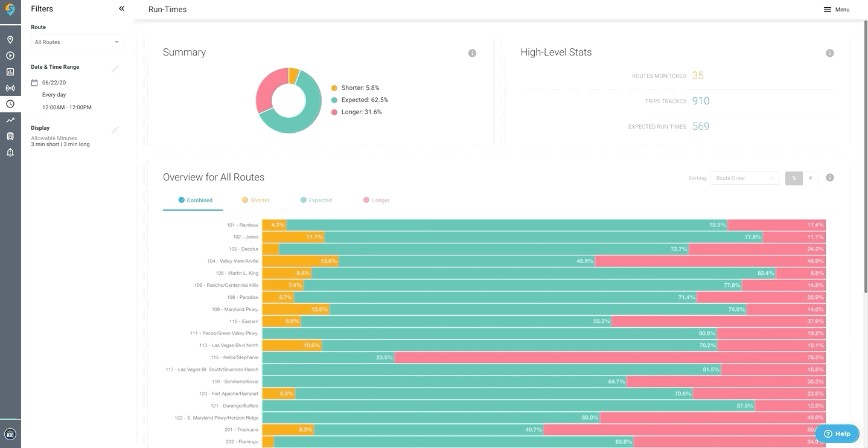
Task: Open the map location pin section
Action: click(x=10, y=40)
